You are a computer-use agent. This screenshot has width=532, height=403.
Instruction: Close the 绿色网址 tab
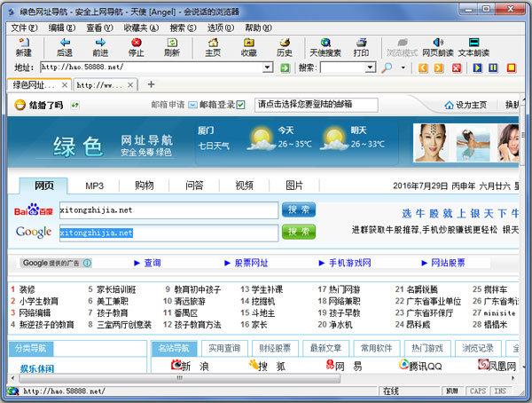click(65, 85)
